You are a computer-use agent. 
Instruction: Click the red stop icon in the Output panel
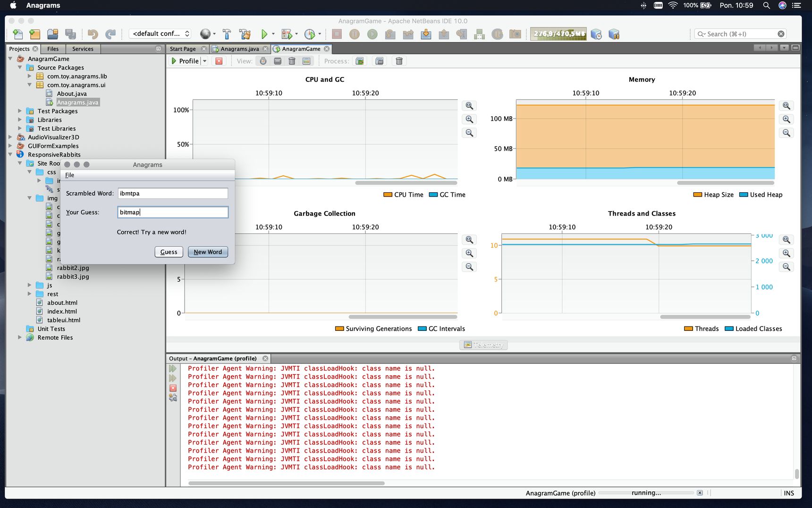click(173, 388)
